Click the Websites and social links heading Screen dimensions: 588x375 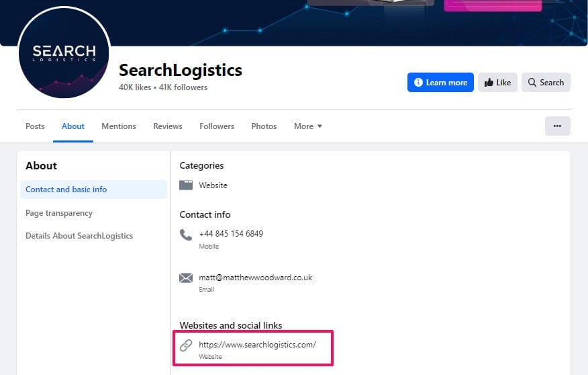click(231, 325)
